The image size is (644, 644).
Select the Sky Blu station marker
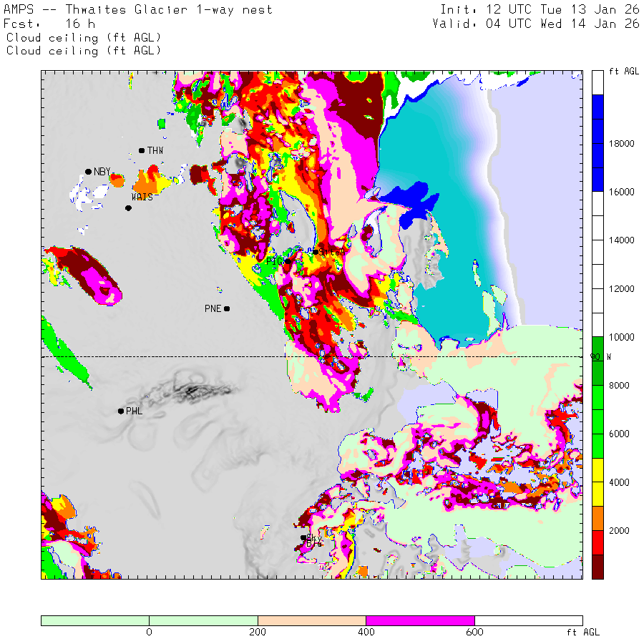303,537
